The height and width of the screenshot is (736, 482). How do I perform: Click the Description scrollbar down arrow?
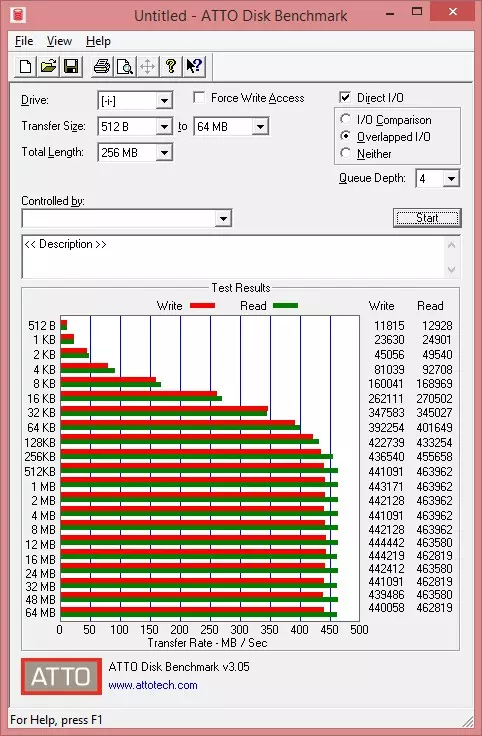pos(451,269)
